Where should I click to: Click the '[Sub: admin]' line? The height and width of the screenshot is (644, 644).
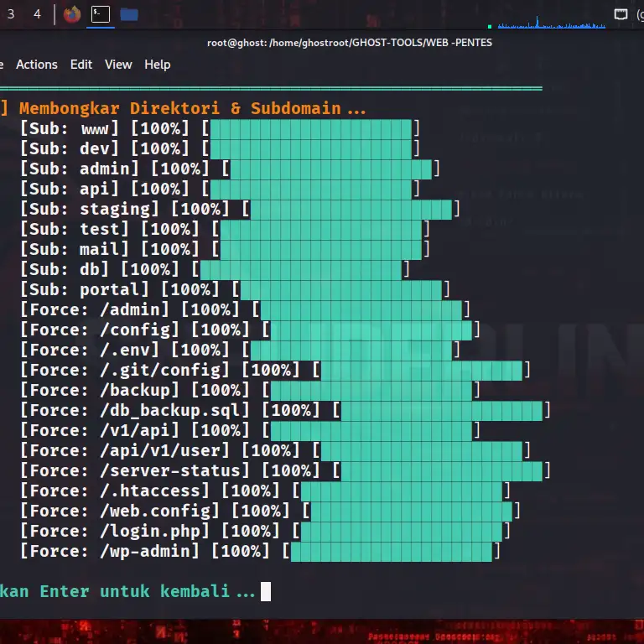point(230,169)
